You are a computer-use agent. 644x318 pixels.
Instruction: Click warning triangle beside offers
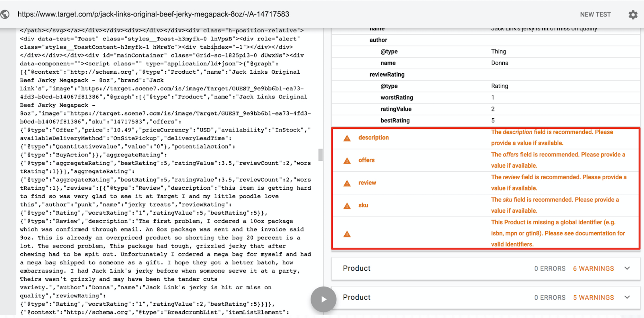click(347, 161)
